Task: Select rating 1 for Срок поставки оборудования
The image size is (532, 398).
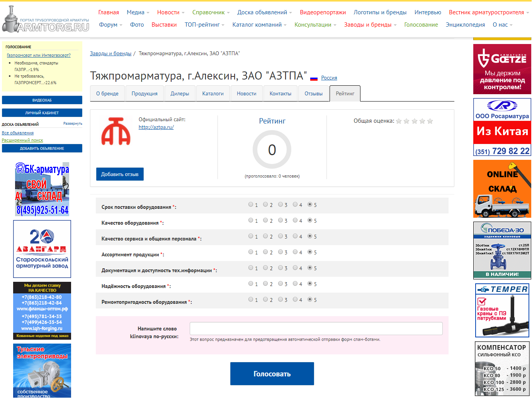Action: click(x=251, y=205)
